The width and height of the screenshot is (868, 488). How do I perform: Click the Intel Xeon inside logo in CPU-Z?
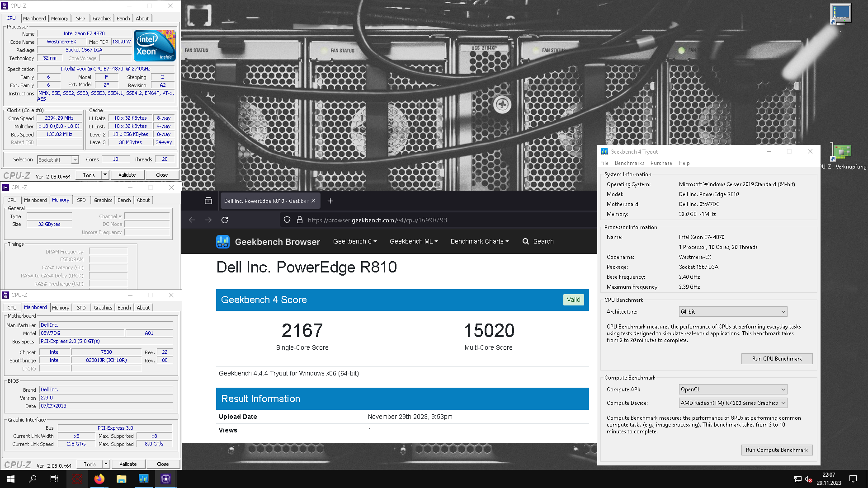click(x=155, y=46)
